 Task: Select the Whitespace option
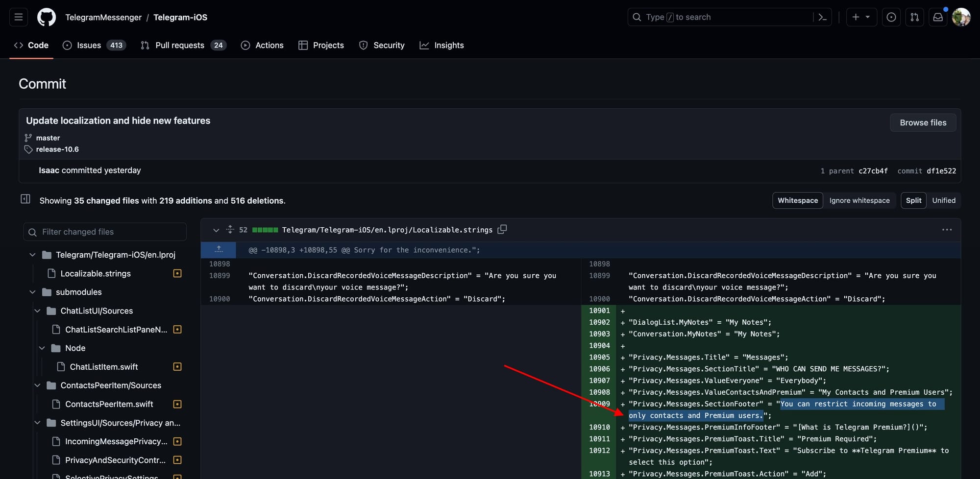click(x=798, y=200)
